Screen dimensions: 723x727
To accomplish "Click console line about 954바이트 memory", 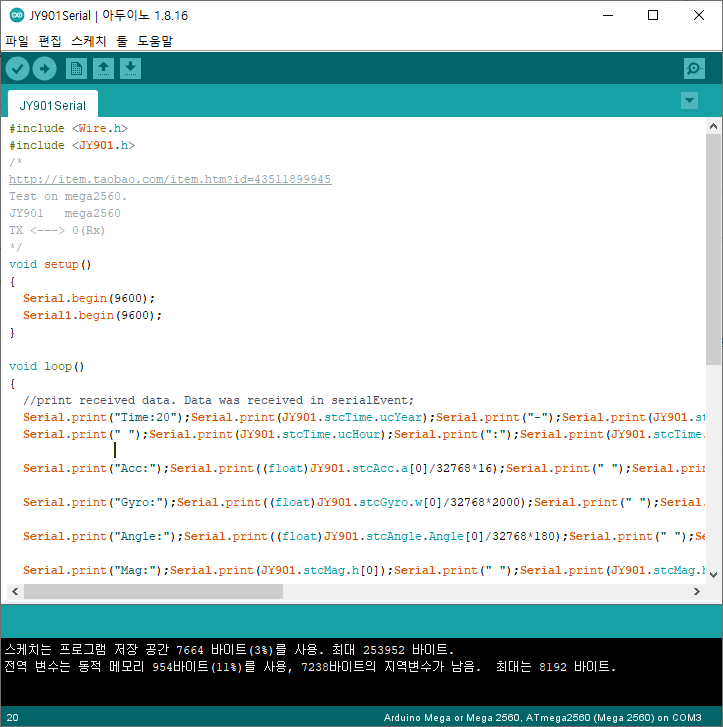I will pos(310,667).
